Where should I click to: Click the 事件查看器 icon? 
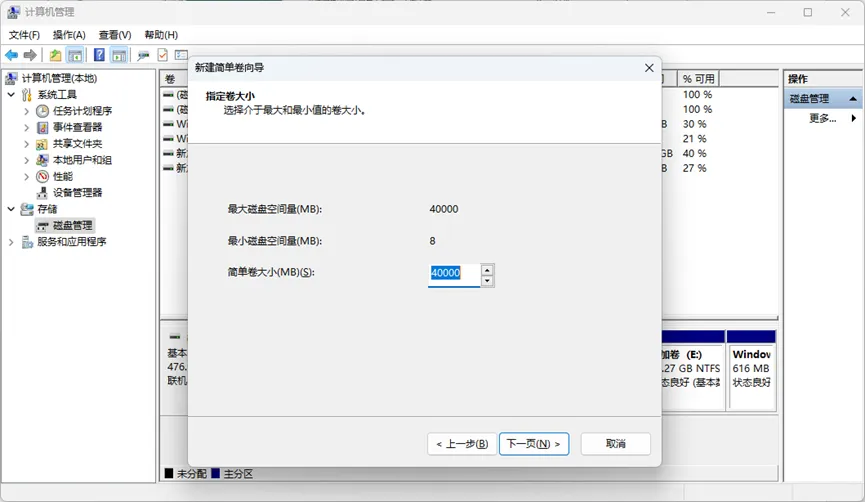[42, 127]
